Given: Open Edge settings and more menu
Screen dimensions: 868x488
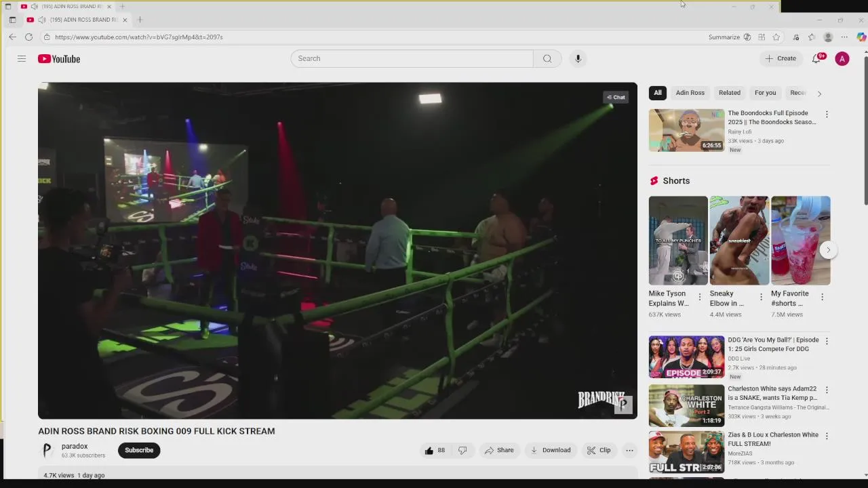Looking at the screenshot, I should point(844,37).
